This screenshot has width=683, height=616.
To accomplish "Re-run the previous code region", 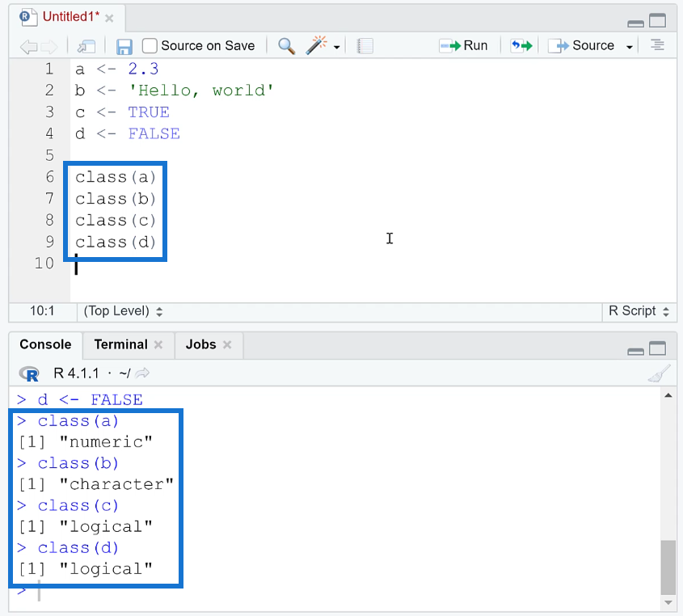I will tap(521, 45).
